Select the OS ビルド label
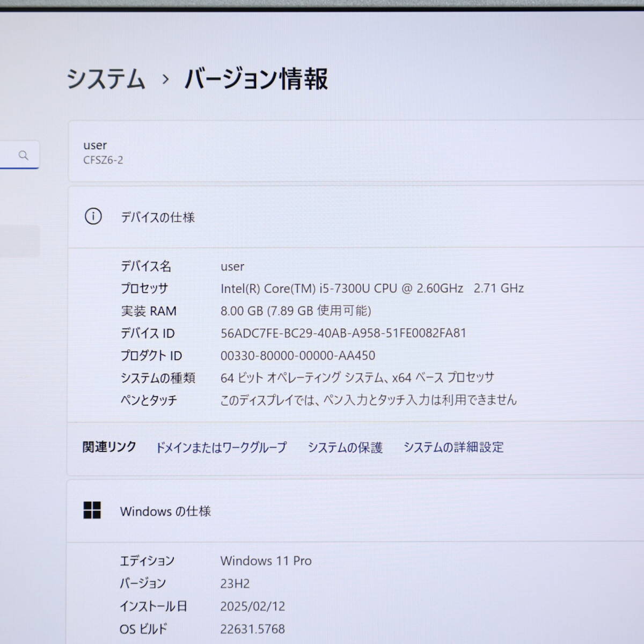Viewport: 644px width, 644px height. click(143, 629)
